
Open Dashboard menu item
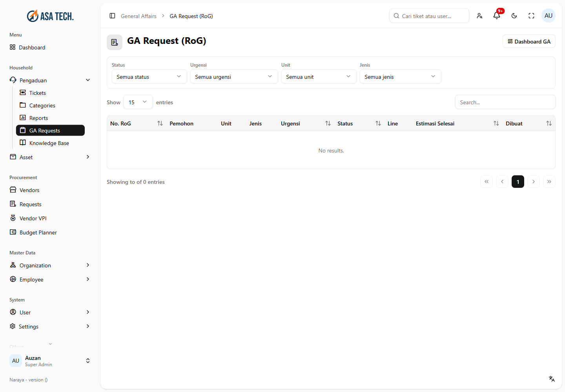click(50, 47)
